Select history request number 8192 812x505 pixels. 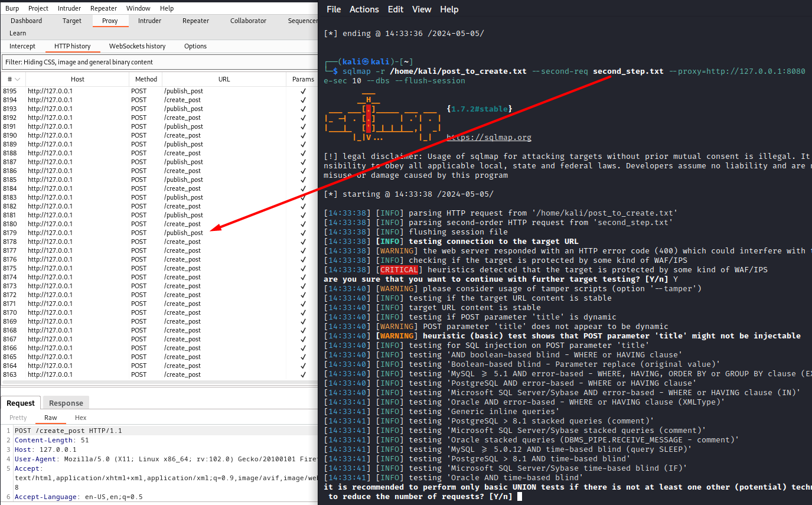click(x=159, y=118)
